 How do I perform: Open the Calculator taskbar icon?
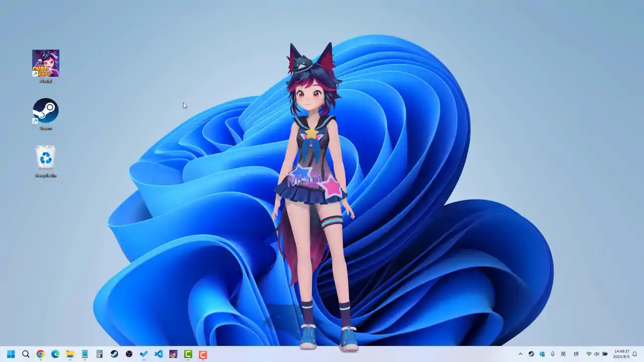coord(100,354)
